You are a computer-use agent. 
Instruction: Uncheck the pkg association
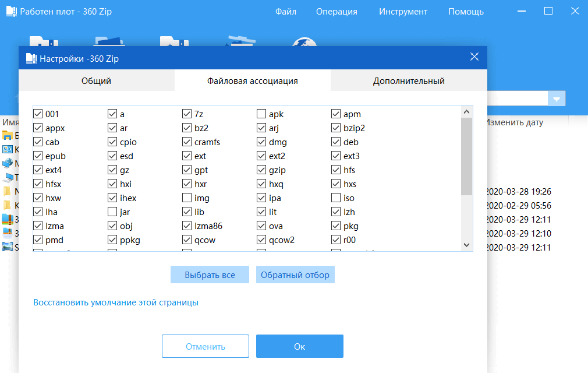tap(336, 226)
